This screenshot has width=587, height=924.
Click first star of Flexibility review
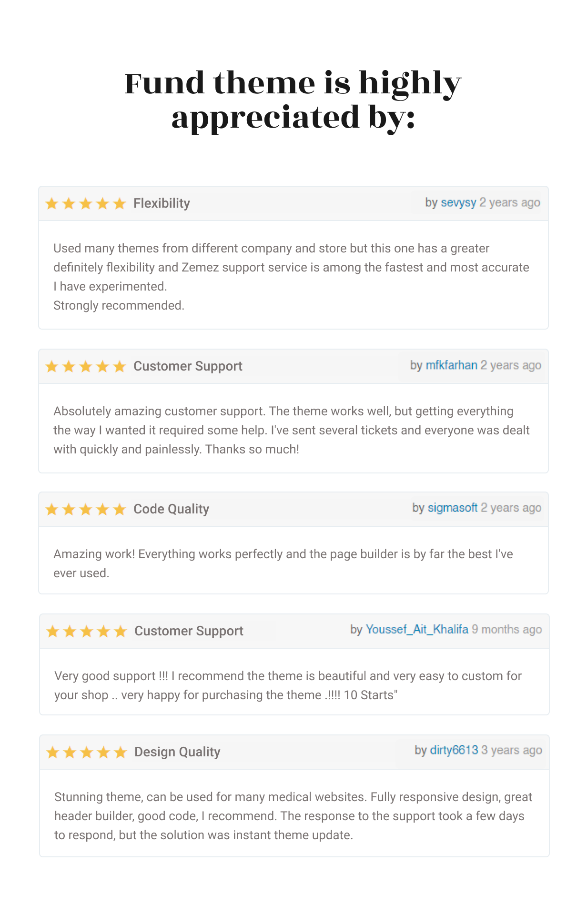click(51, 204)
